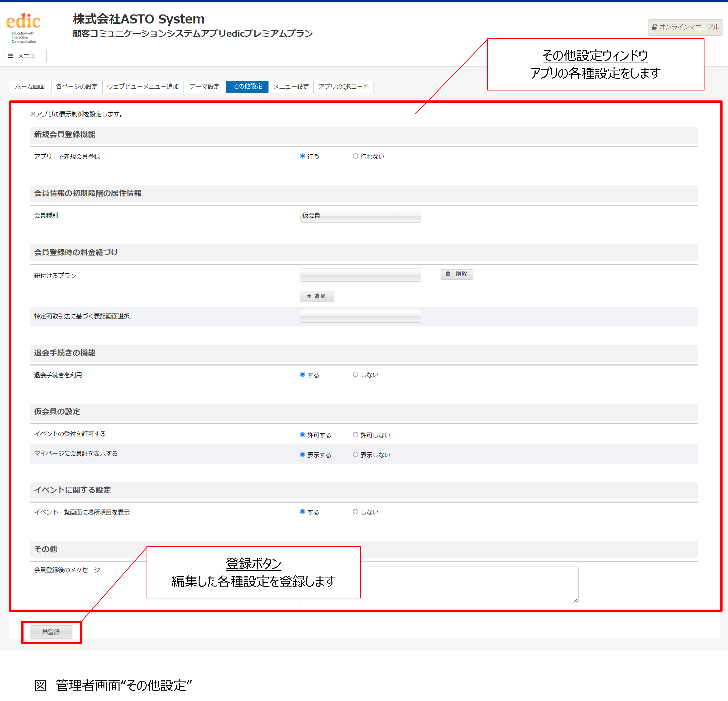Image resolution: width=728 pixels, height=701 pixels.
Task: Click the plus 追加 button
Action: pos(316,296)
